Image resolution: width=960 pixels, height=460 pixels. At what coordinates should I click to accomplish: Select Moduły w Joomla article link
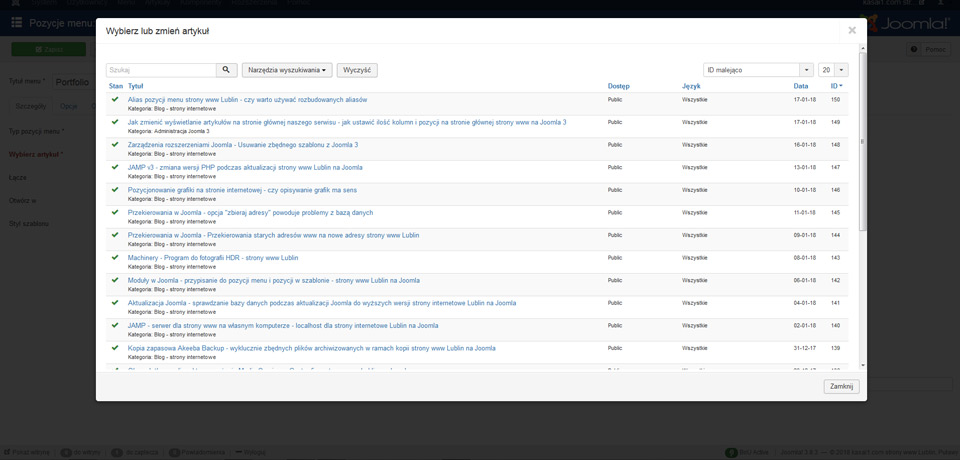pos(274,280)
